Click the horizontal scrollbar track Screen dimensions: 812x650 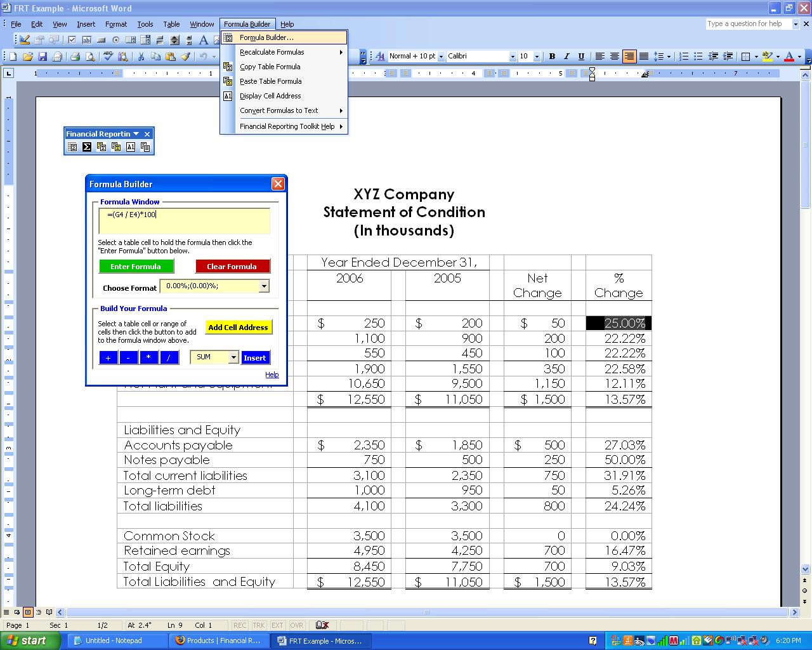[427, 613]
